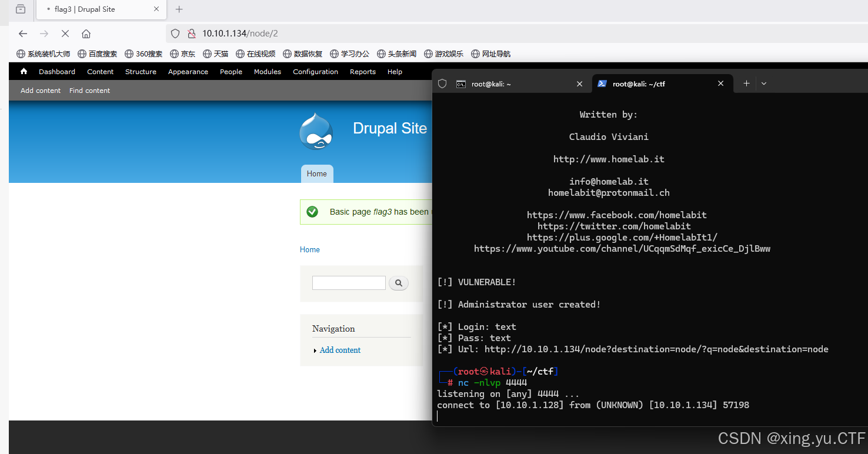Click the http://www.homelab.it text in terminal
Screen dimensions: 868x454
[x=609, y=159]
